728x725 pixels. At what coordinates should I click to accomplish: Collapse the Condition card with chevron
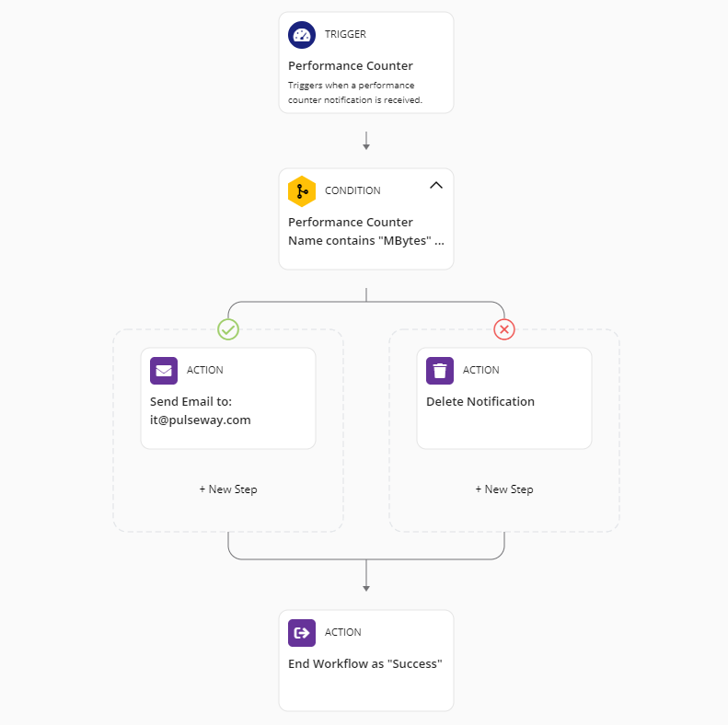(436, 185)
